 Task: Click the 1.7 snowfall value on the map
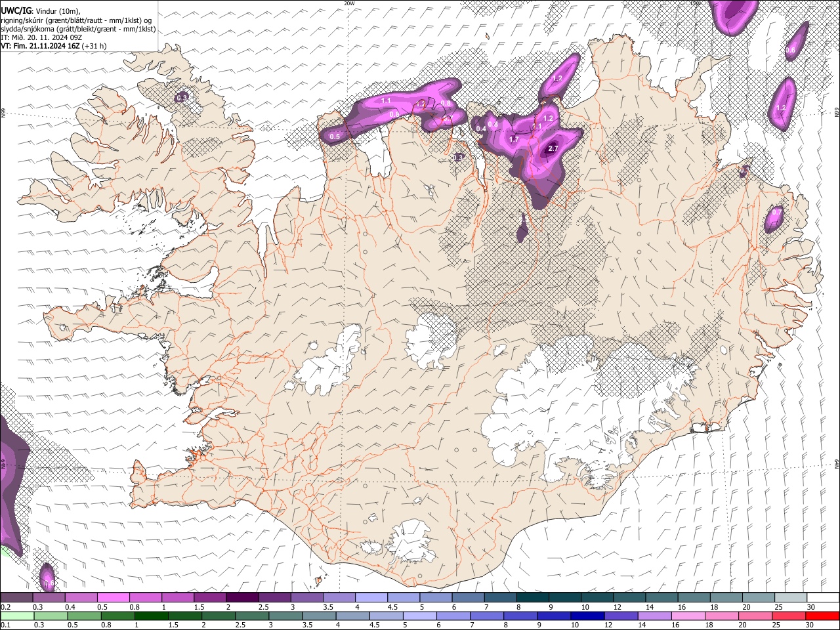tap(514, 139)
